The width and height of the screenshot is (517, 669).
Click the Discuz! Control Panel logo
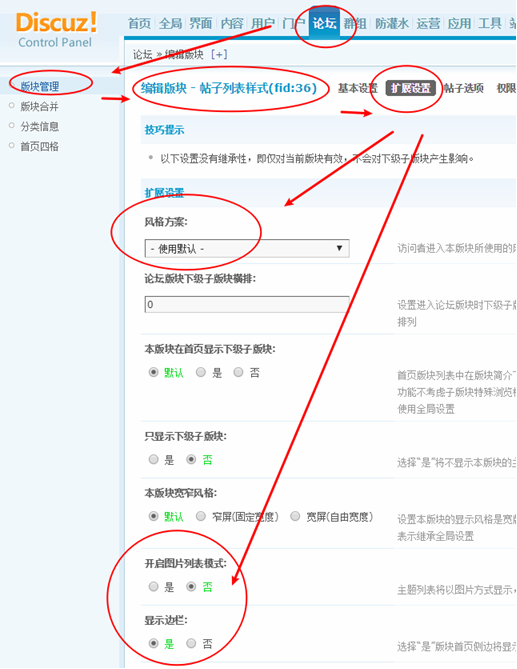(56, 30)
